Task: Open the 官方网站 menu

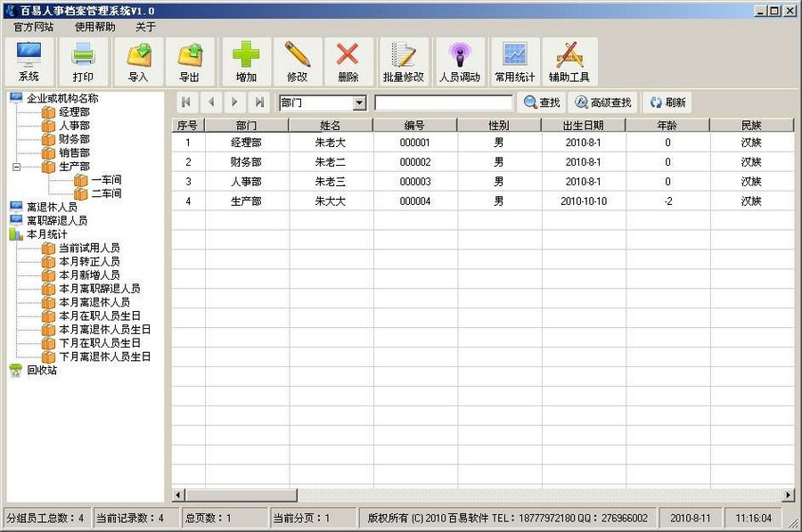Action: tap(33, 27)
